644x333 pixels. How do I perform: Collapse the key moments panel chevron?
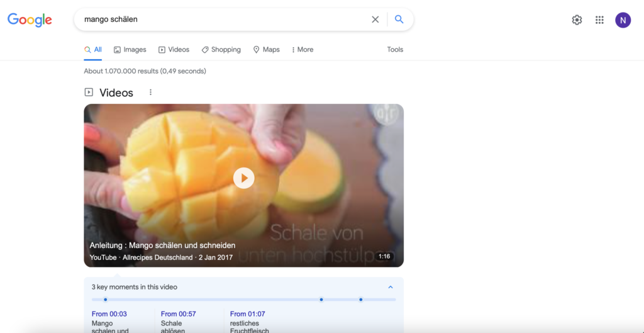click(390, 287)
